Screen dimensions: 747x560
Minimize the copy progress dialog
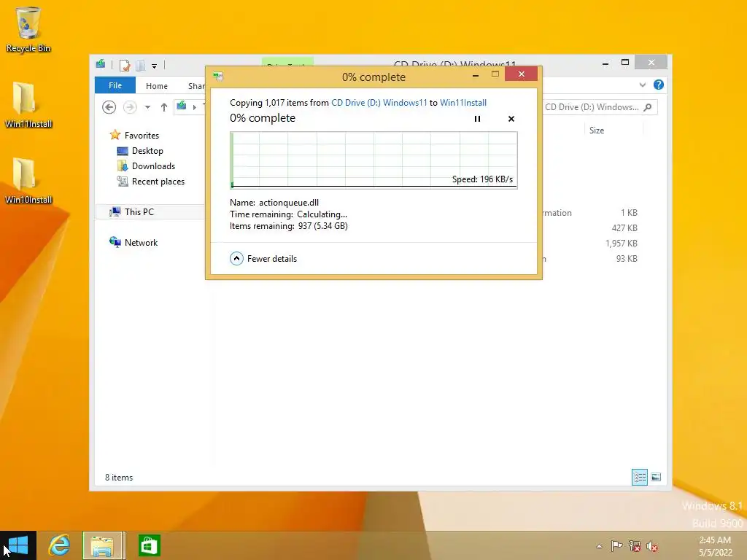tap(476, 75)
